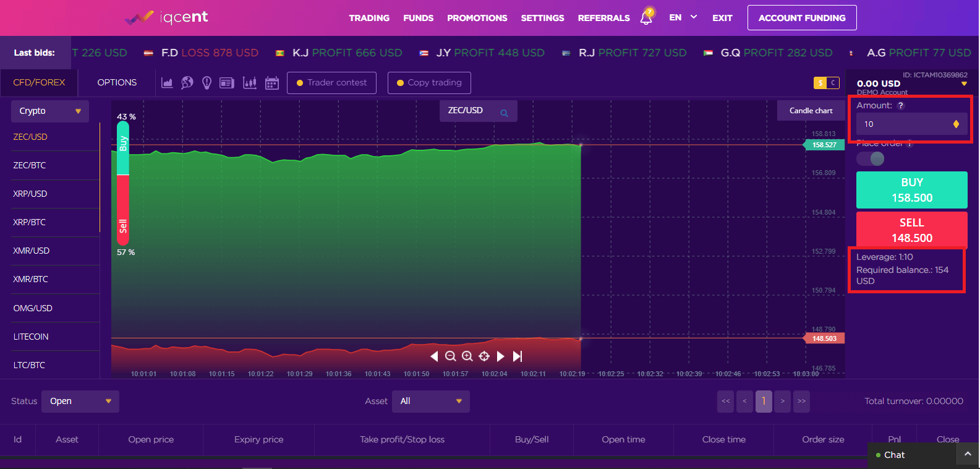Click the ACCOUNT FUNDING button
The width and height of the screenshot is (980, 469).
pyautogui.click(x=802, y=17)
